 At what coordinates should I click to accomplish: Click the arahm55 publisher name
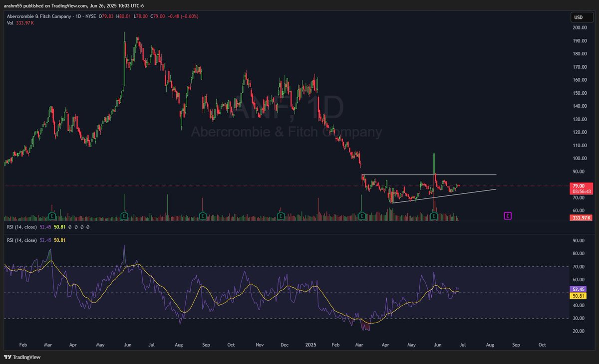coord(12,5)
